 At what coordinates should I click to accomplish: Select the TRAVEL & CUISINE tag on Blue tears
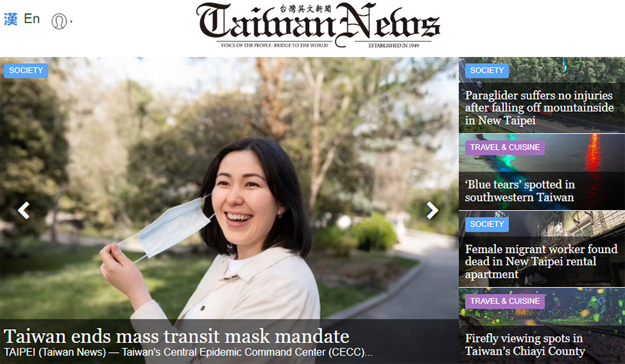click(x=505, y=147)
